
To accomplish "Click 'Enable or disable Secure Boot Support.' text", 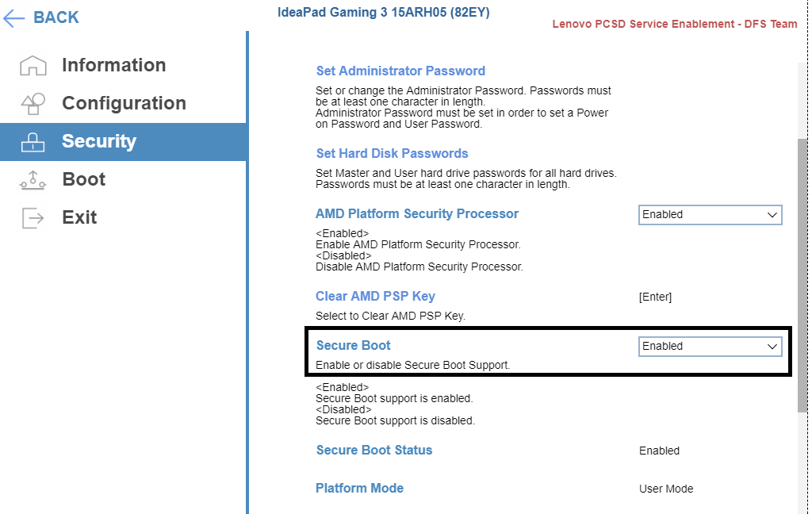I will coord(412,365).
